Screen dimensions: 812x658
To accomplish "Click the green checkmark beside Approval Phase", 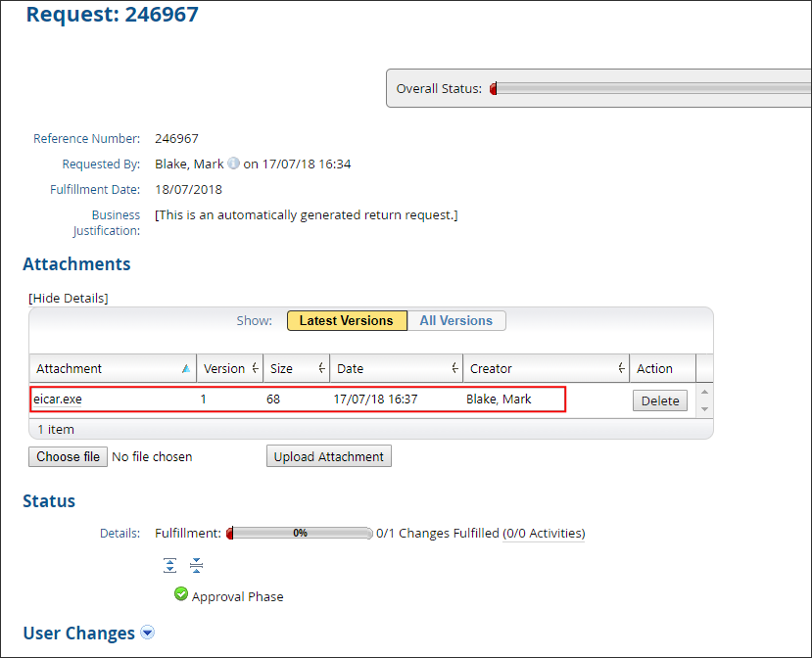I will click(181, 594).
